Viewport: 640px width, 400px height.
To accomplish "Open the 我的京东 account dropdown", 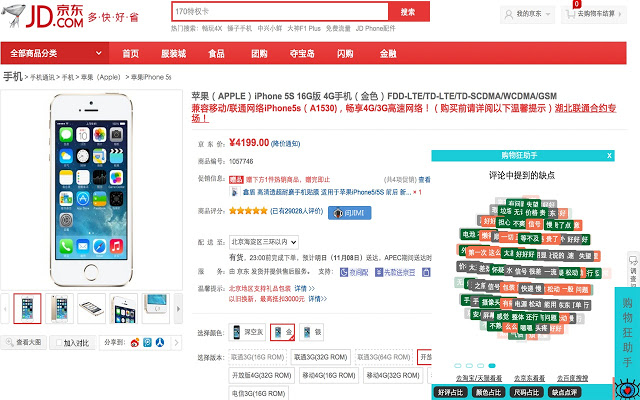I will pyautogui.click(x=527, y=14).
